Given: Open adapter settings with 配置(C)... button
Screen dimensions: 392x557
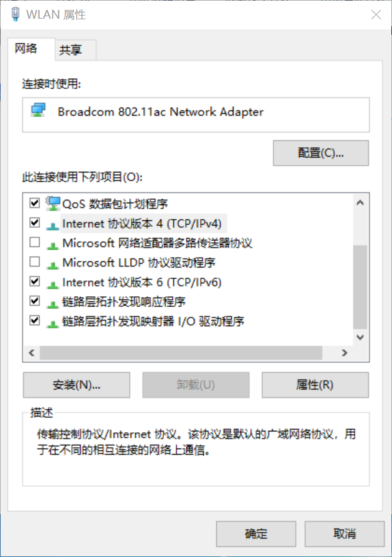Looking at the screenshot, I should tap(321, 153).
